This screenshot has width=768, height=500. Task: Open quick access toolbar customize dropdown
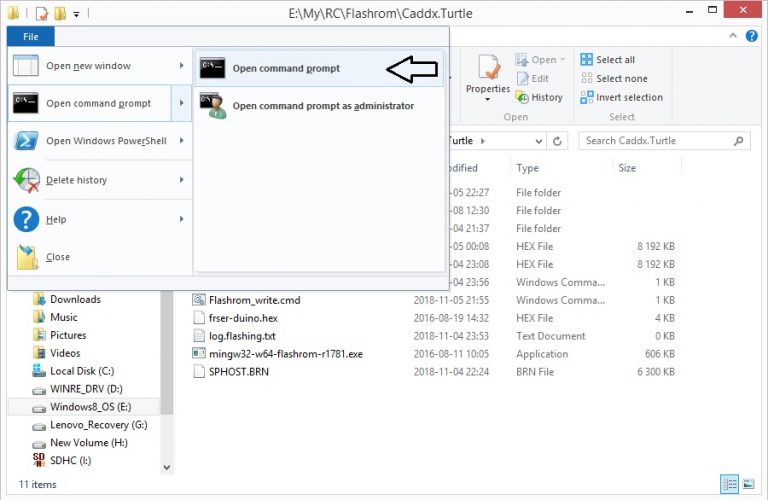click(x=76, y=14)
